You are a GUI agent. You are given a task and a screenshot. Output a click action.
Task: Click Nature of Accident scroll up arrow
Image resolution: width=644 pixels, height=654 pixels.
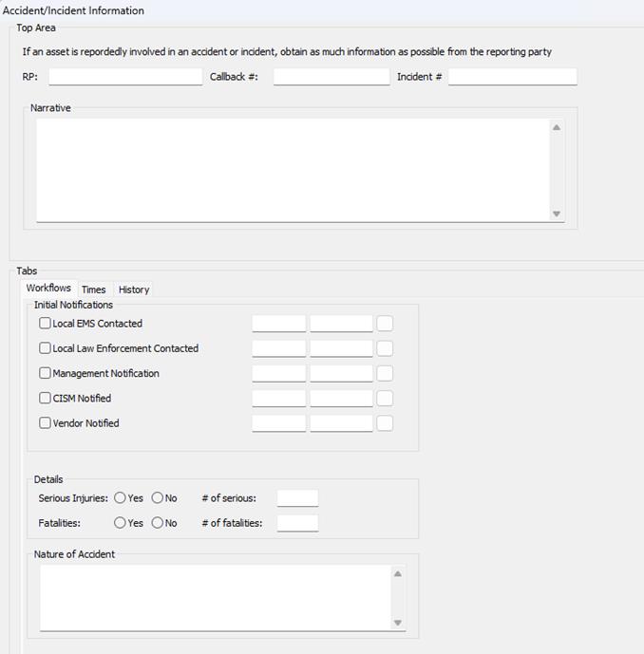click(398, 574)
